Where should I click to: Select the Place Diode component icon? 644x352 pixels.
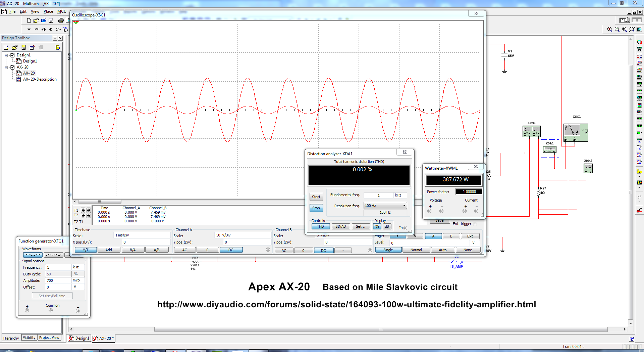(44, 29)
